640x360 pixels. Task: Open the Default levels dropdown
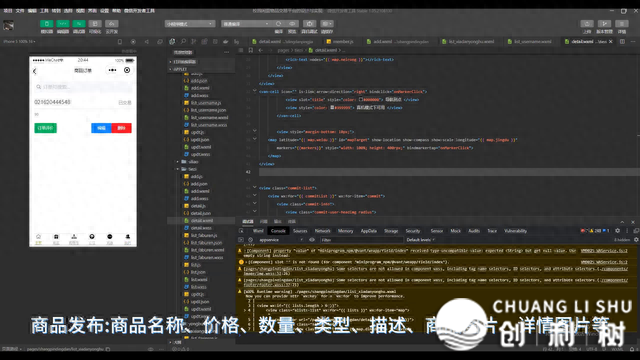pyautogui.click(x=420, y=240)
